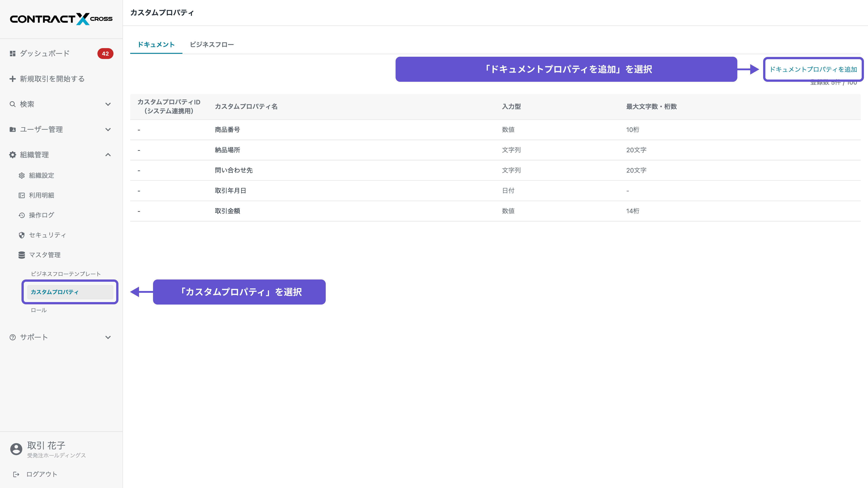
Task: Open usage details (利用明細) icon
Action: coord(21,195)
